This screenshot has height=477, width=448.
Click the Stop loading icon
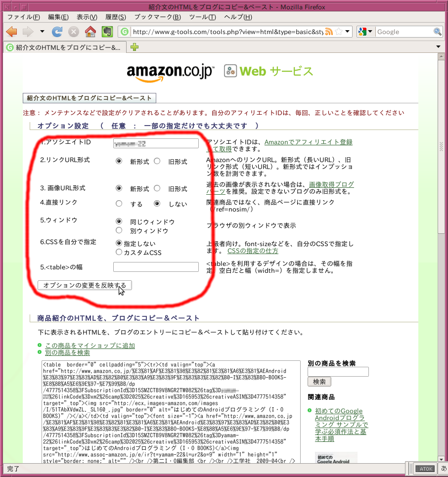pos(73,32)
